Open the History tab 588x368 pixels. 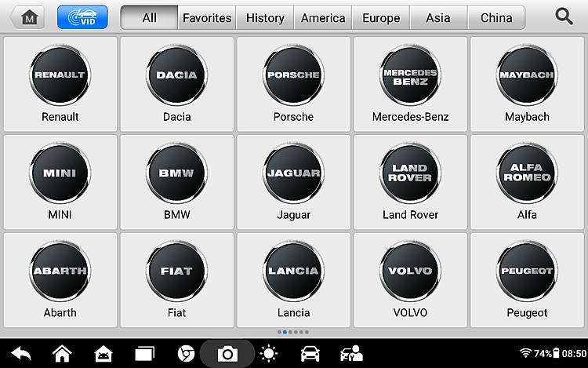coord(265,17)
